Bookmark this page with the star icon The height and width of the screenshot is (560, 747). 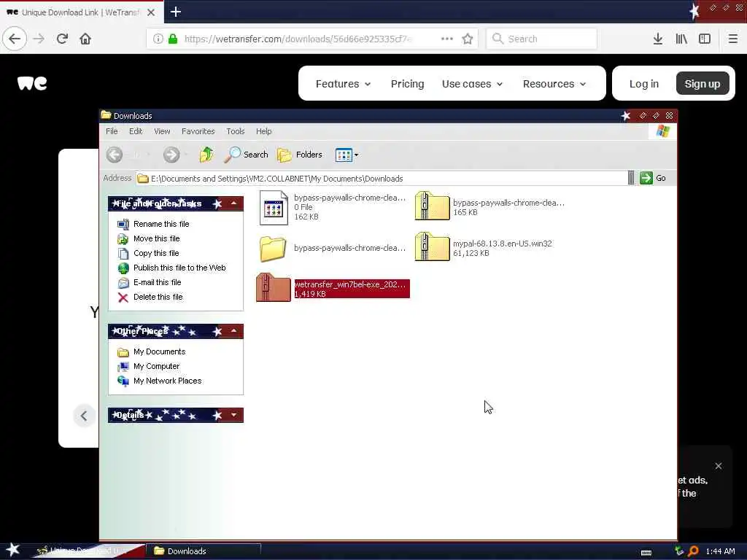click(468, 39)
